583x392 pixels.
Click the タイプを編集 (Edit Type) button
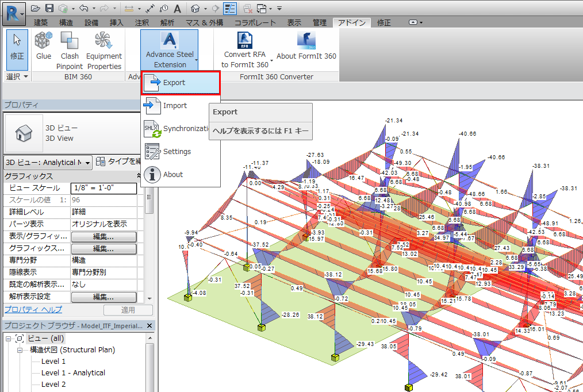[x=118, y=162]
